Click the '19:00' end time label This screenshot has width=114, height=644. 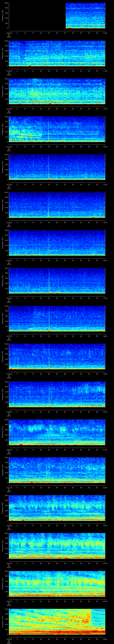pyautogui.click(x=105, y=374)
